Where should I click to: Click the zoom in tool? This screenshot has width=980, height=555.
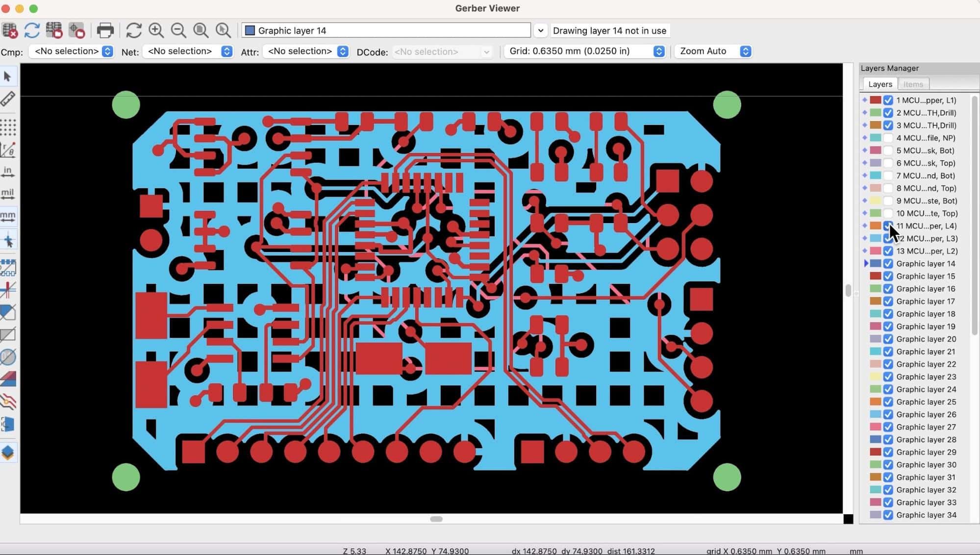pyautogui.click(x=156, y=30)
